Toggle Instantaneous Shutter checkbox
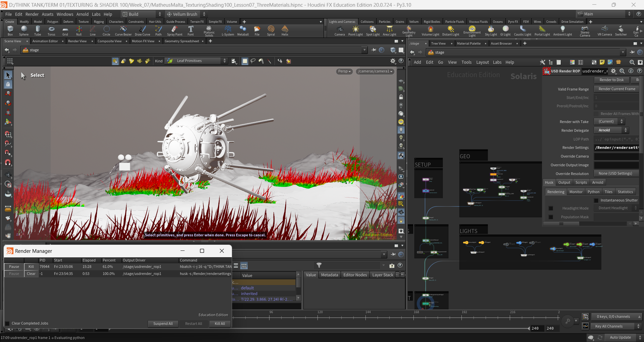Viewport: 644px width, 342px height. tap(596, 200)
